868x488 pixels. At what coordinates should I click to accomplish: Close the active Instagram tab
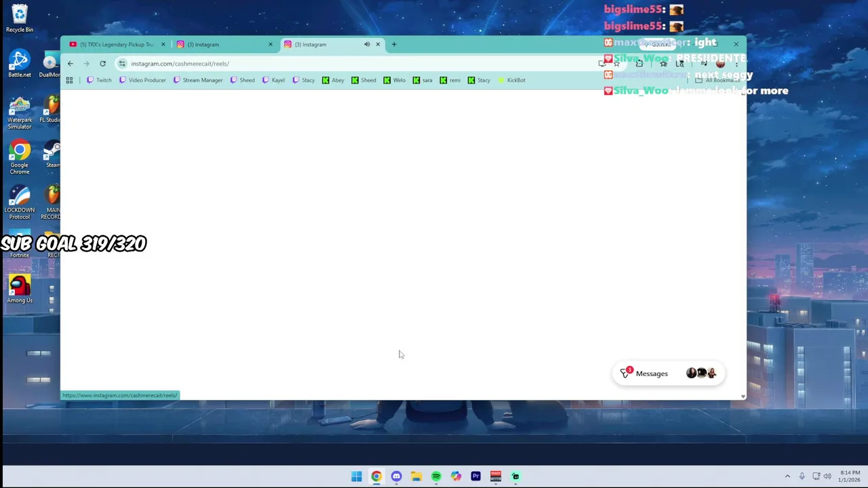point(378,45)
